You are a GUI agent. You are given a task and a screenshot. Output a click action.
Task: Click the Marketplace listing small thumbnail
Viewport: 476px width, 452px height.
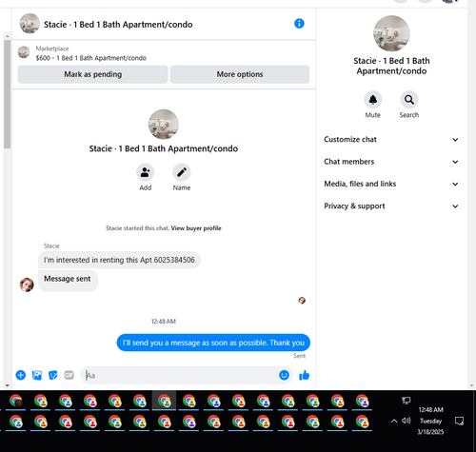[24, 52]
